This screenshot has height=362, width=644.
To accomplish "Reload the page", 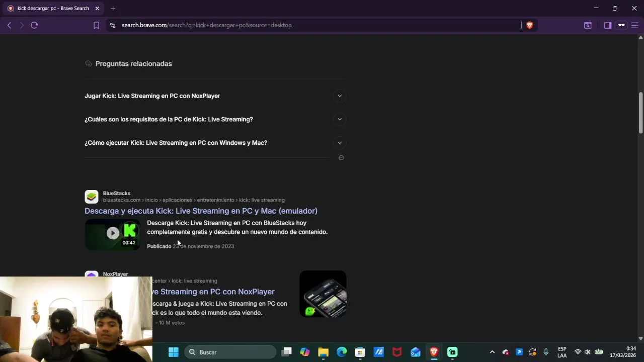I will pyautogui.click(x=34, y=25).
